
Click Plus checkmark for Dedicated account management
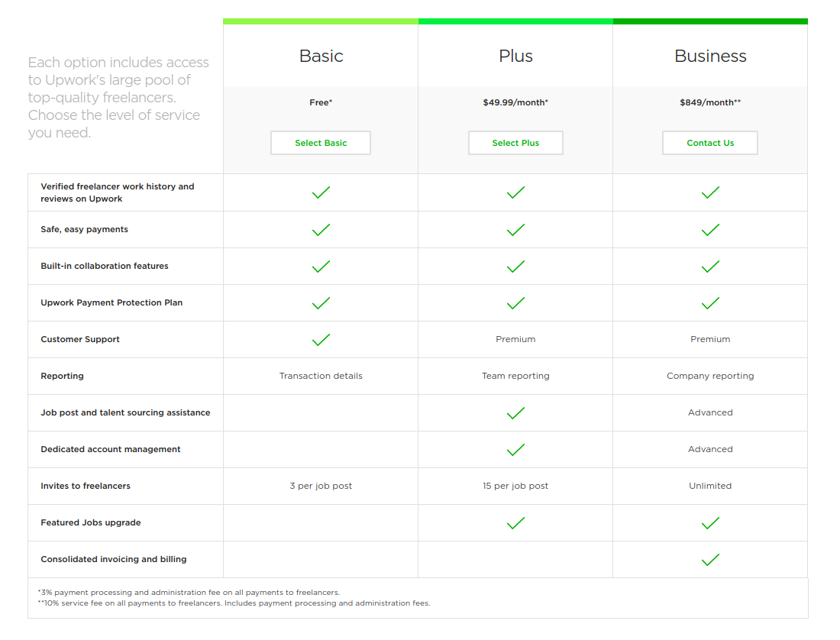pos(515,449)
